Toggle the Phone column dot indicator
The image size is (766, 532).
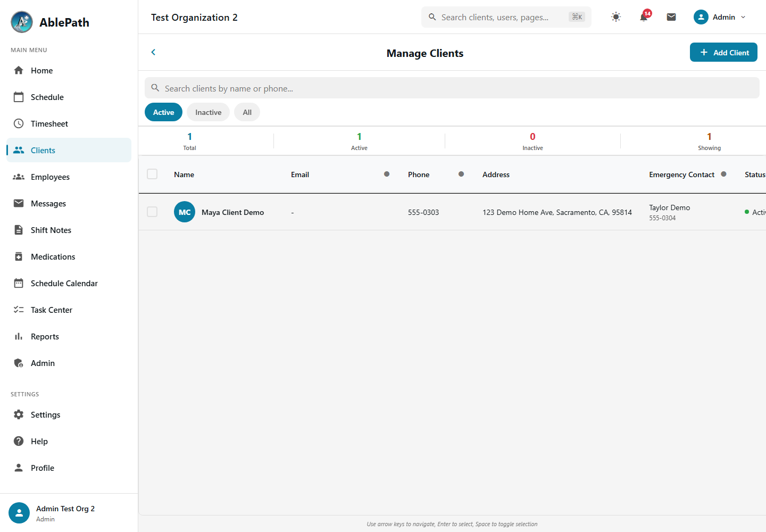[461, 174]
